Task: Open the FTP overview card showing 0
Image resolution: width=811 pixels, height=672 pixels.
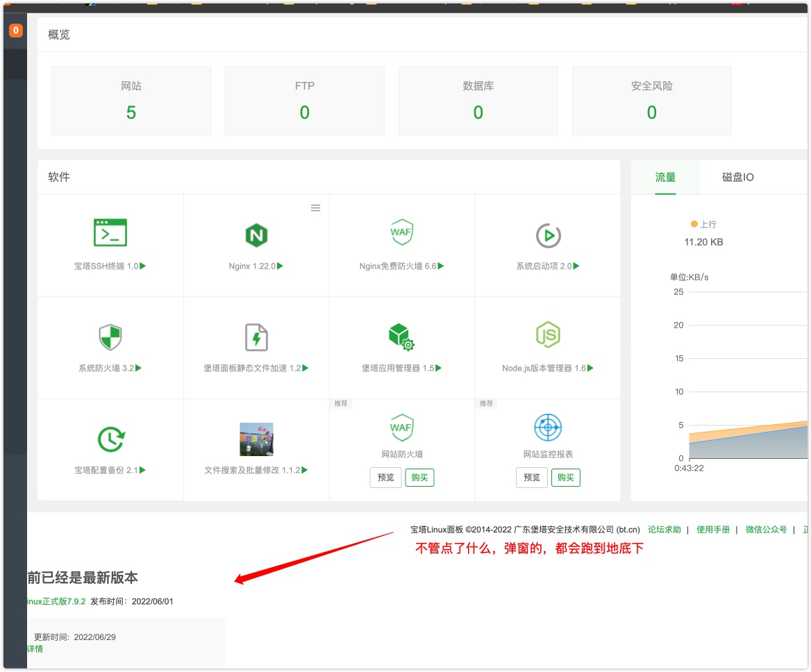Action: click(x=305, y=100)
